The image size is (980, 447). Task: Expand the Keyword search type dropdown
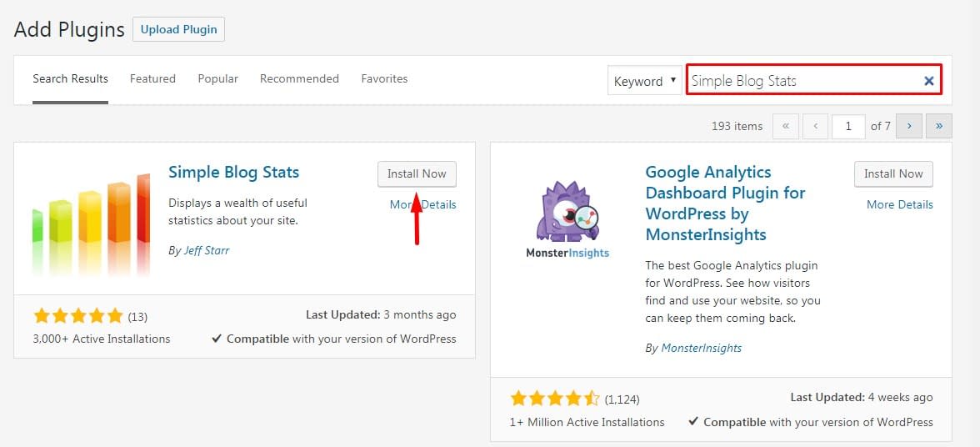click(x=644, y=81)
